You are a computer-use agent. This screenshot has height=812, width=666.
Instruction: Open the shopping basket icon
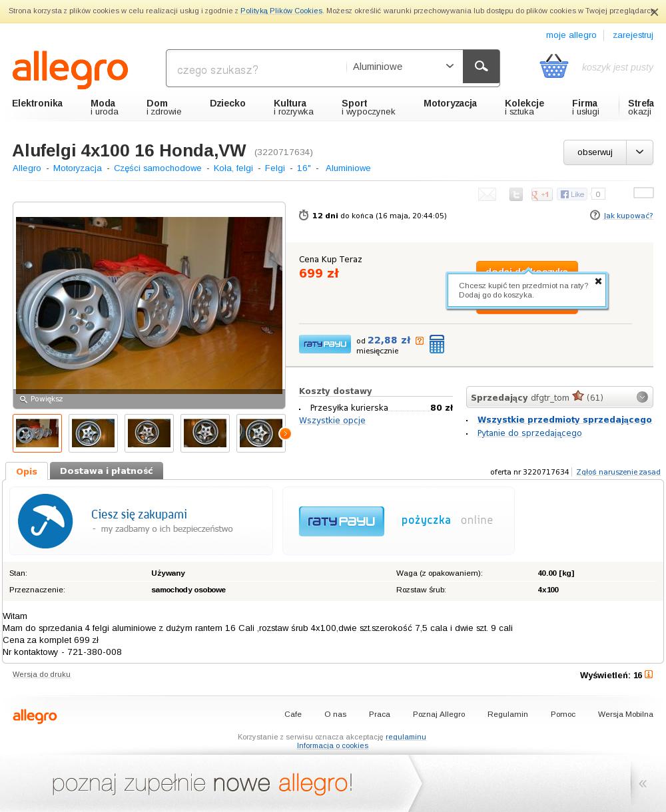click(554, 66)
